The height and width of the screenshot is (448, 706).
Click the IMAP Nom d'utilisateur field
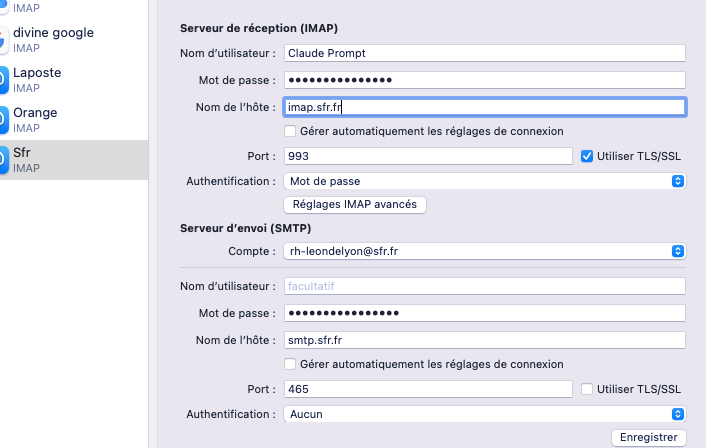tap(484, 53)
